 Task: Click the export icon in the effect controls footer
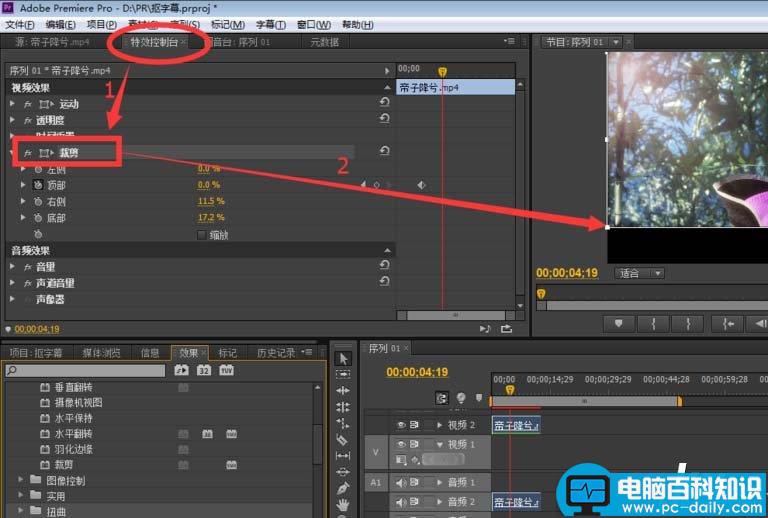tap(506, 329)
